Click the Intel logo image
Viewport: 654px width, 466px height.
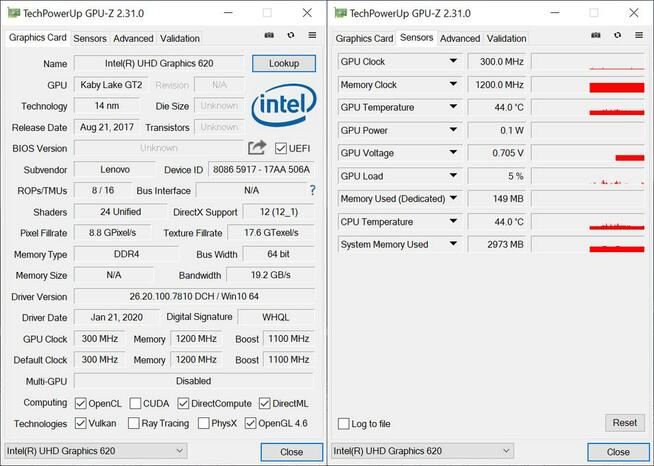(284, 104)
